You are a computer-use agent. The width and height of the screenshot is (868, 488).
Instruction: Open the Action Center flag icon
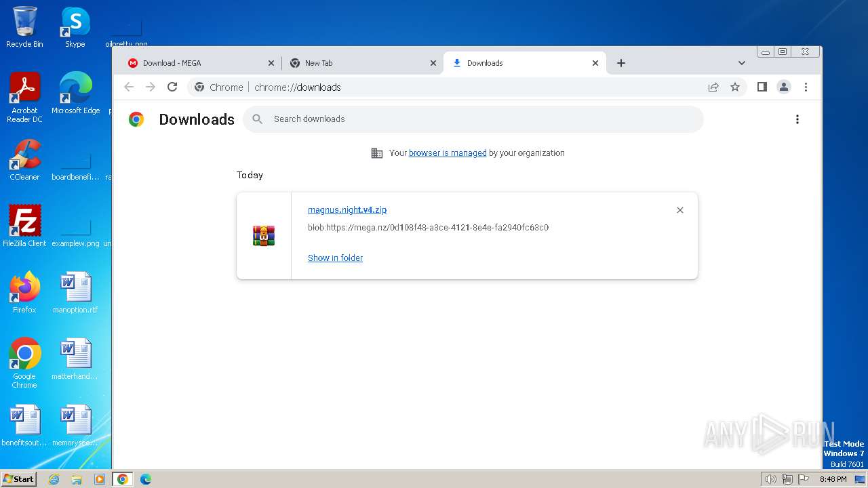(804, 479)
